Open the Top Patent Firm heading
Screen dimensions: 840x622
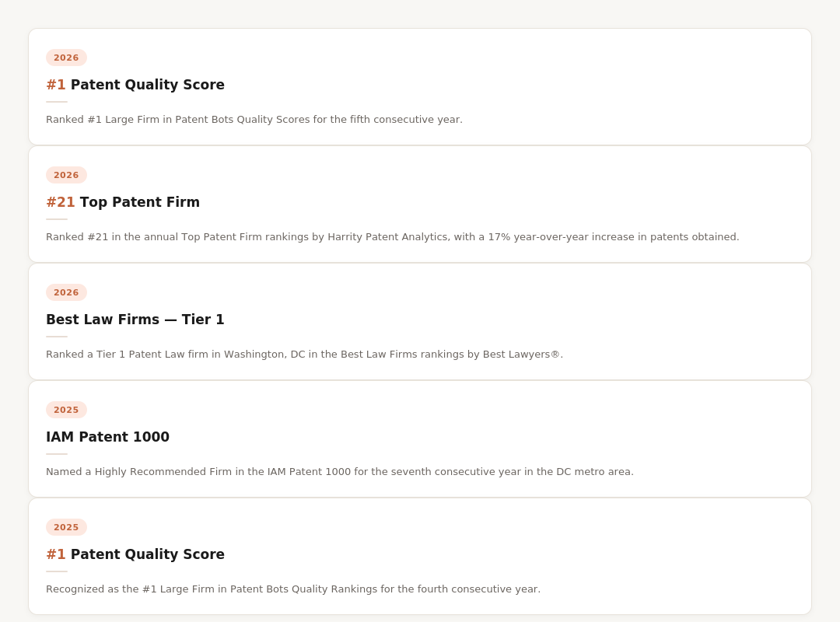coord(139,202)
